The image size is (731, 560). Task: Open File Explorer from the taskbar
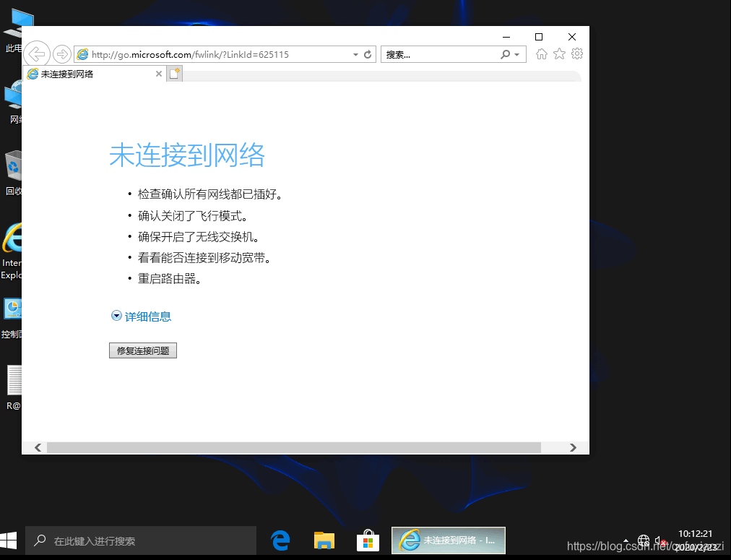[324, 540]
